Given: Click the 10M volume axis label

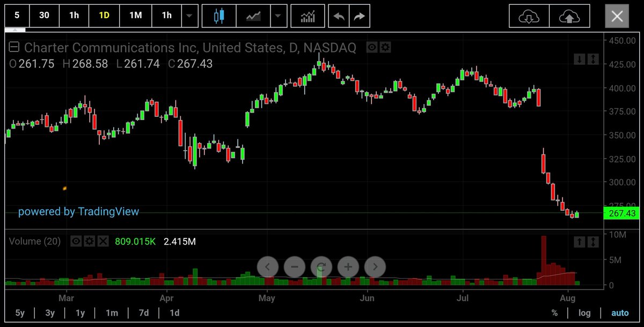Looking at the screenshot, I should (618, 235).
